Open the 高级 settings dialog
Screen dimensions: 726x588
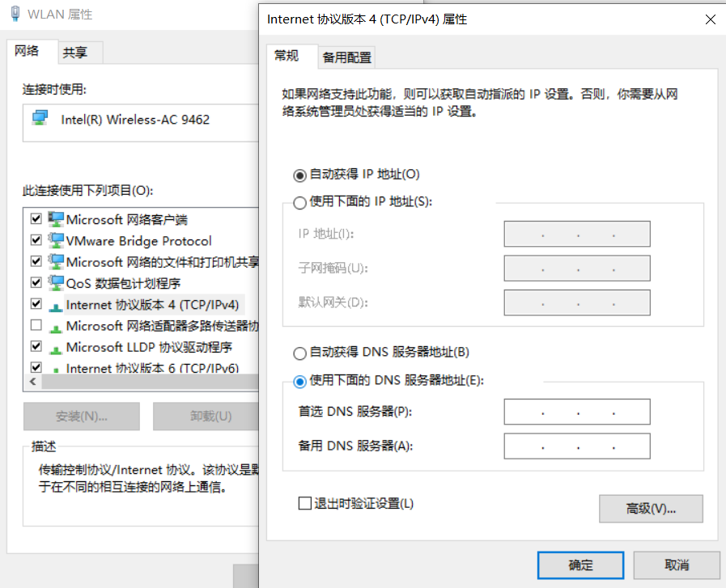click(651, 508)
